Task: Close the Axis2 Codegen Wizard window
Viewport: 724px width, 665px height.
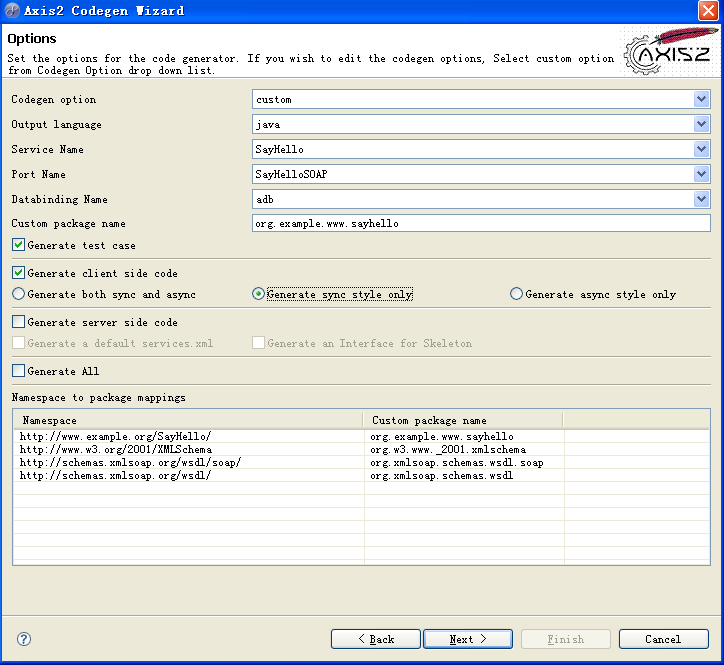Action: [707, 11]
